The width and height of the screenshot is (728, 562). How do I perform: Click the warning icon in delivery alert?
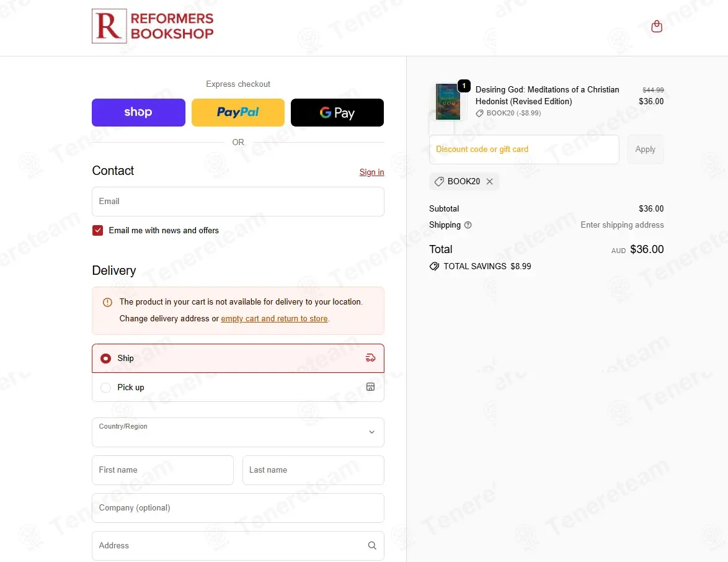107,302
